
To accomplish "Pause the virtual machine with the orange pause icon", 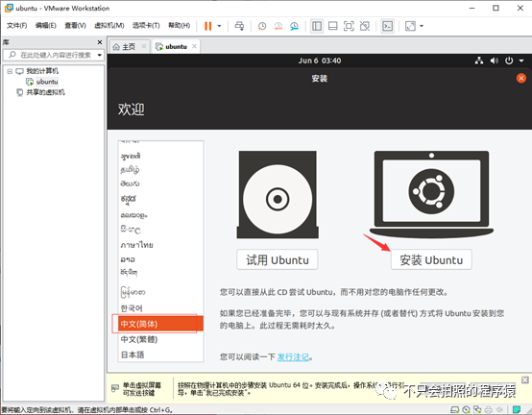I will tap(208, 26).
